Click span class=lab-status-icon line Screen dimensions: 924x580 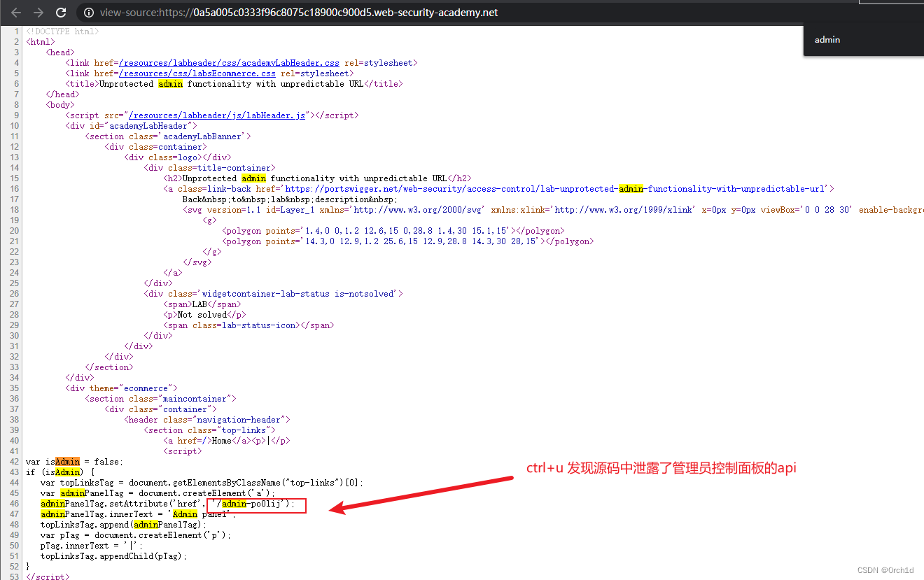click(248, 325)
